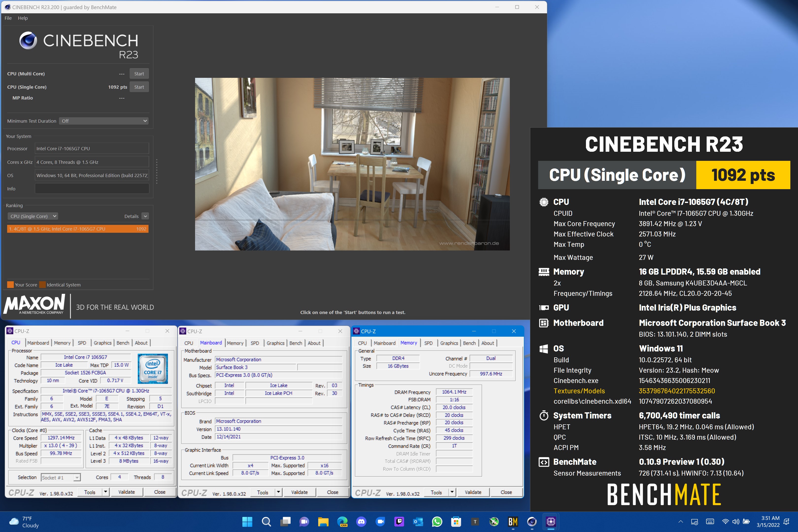Start the CPU (Single Core) test

click(139, 87)
